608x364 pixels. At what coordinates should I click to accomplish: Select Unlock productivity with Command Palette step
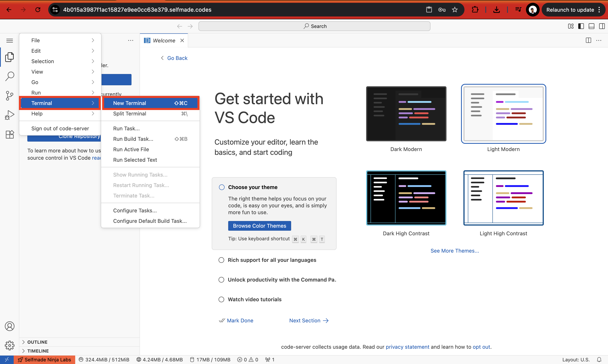pyautogui.click(x=221, y=280)
